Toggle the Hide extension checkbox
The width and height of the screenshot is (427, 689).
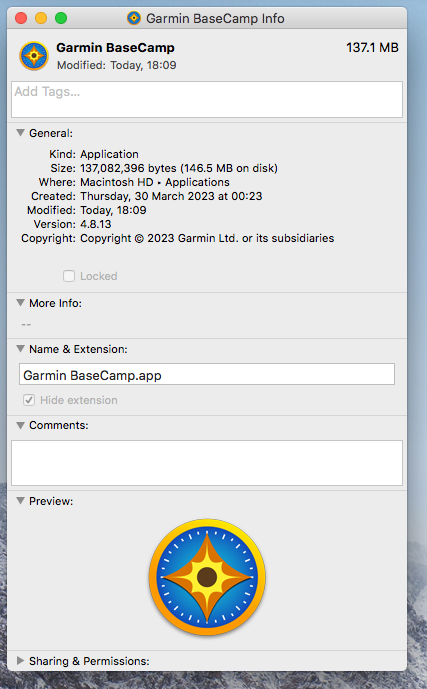point(29,400)
